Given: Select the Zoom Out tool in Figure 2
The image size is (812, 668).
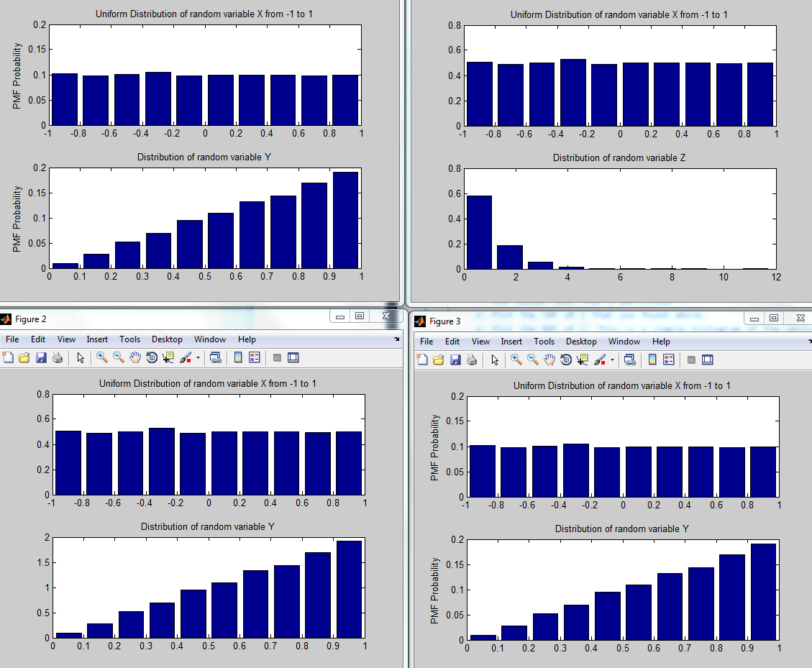Looking at the screenshot, I should pyautogui.click(x=119, y=357).
